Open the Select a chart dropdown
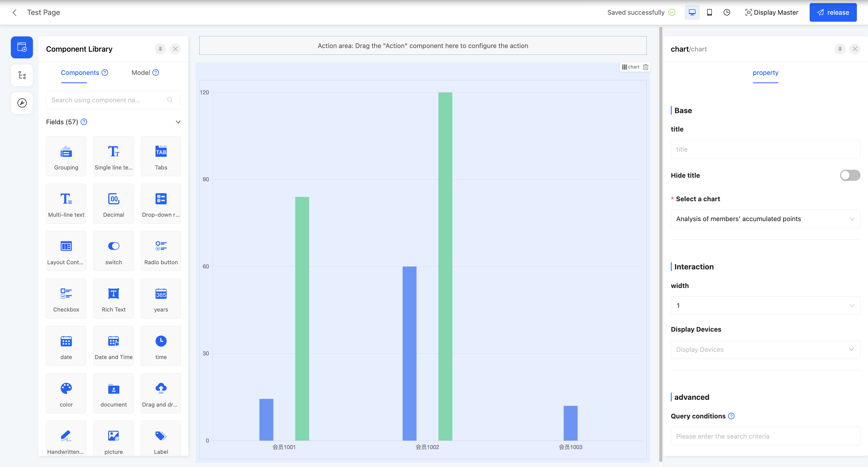The height and width of the screenshot is (467, 868). click(x=765, y=219)
